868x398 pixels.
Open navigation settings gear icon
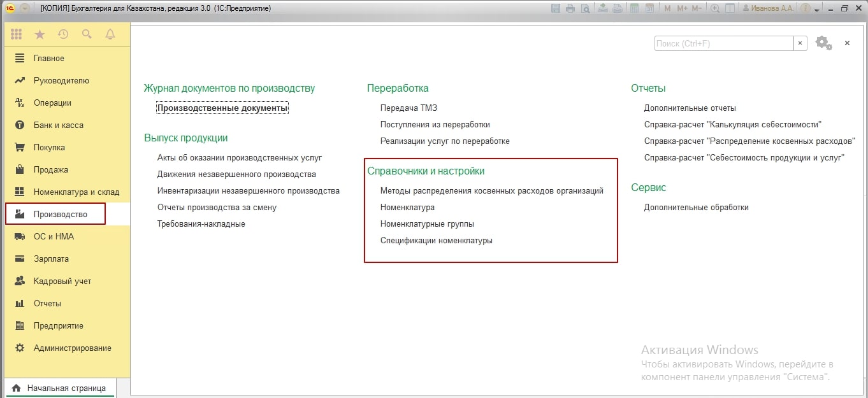[823, 43]
